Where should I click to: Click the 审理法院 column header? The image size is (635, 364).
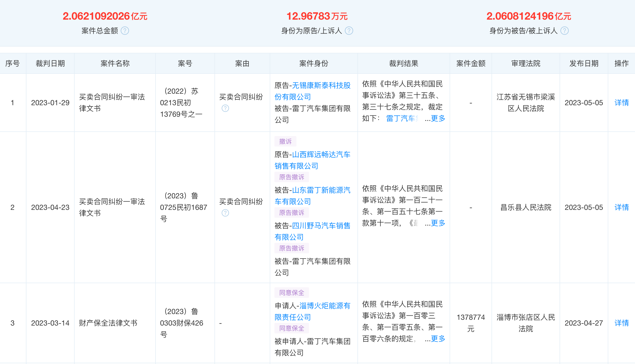click(526, 63)
